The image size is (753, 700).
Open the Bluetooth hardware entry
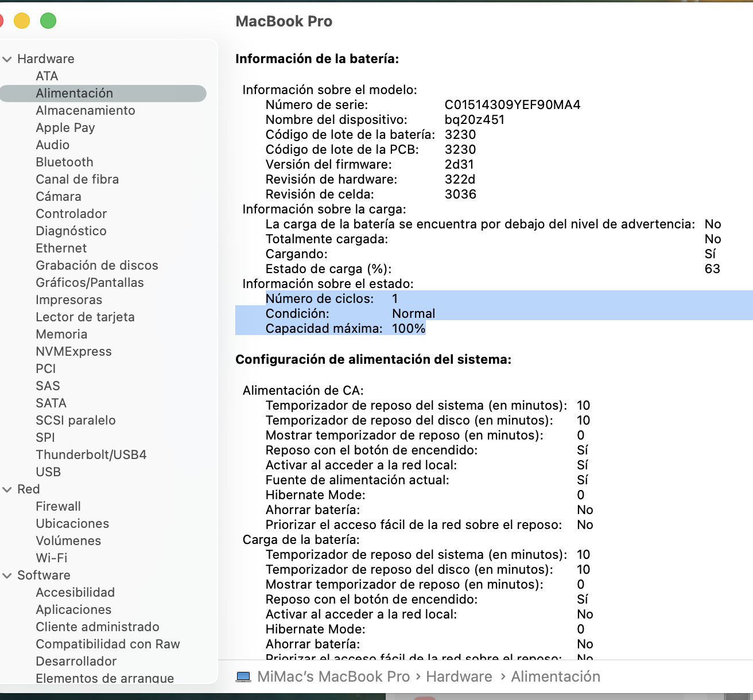click(64, 162)
